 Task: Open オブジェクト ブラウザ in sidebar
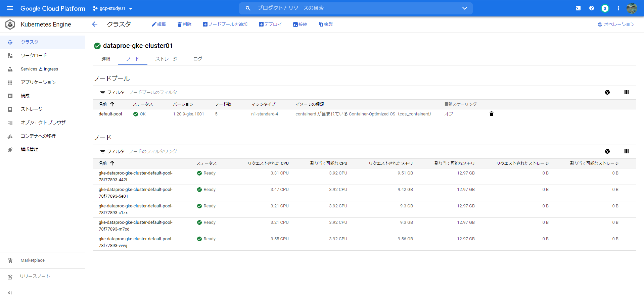coord(42,123)
